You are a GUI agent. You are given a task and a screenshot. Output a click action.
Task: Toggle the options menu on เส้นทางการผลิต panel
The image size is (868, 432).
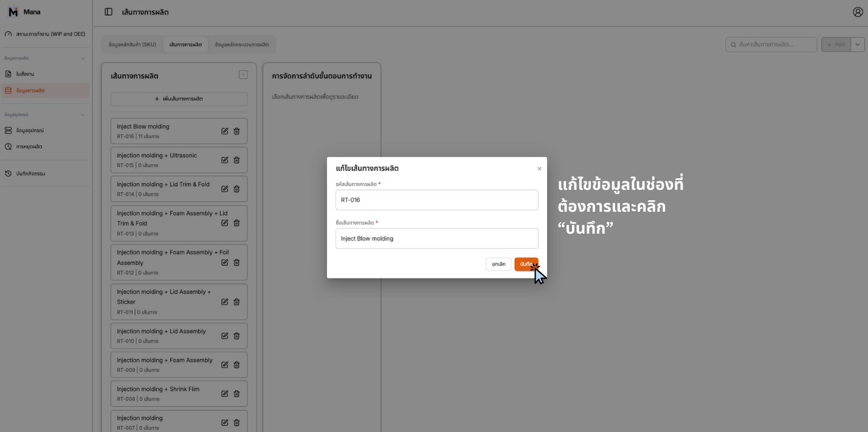[x=244, y=75]
